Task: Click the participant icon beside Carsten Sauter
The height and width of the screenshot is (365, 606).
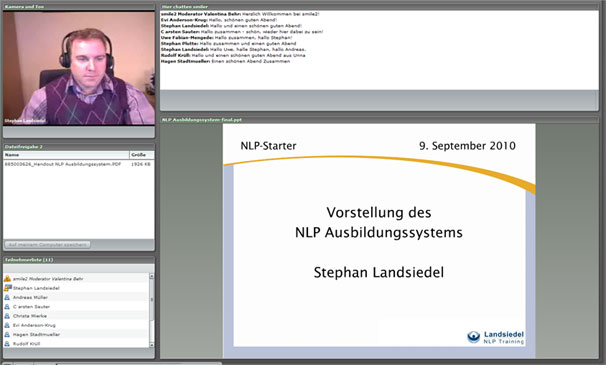Action: 7,307
